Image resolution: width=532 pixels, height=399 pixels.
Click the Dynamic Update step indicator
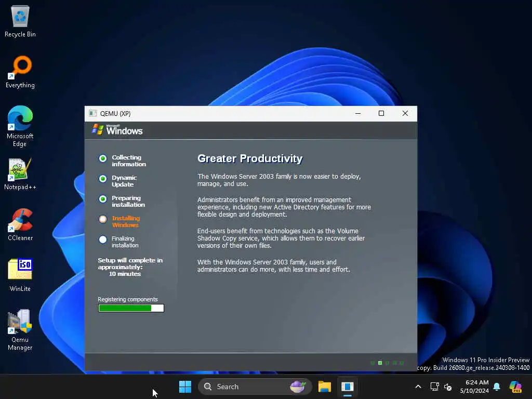point(103,179)
